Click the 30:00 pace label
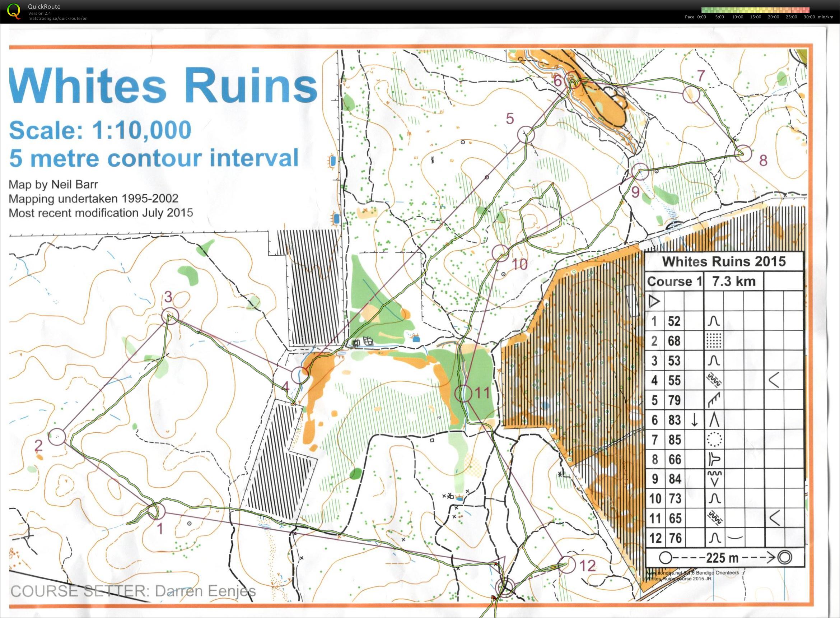 tap(809, 17)
